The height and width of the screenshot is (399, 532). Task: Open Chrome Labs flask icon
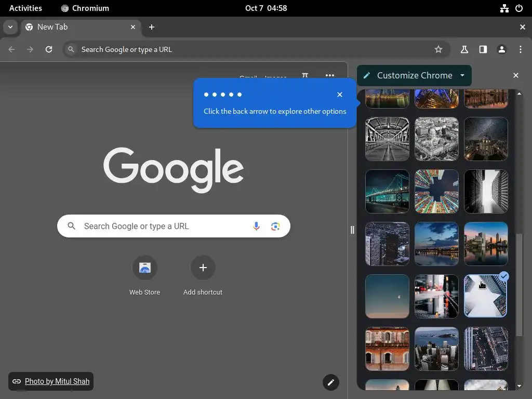(x=464, y=49)
